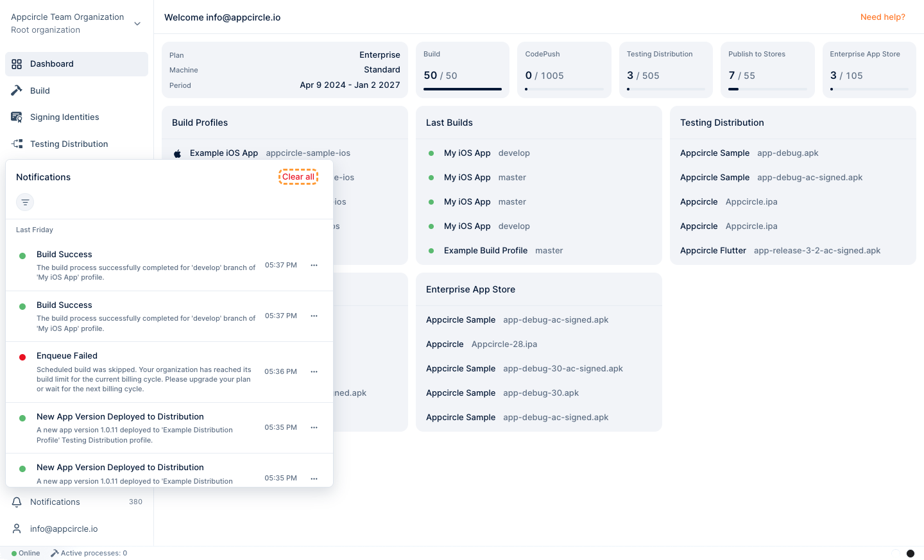Open options menu for first Build Success notification
924x560 pixels.
(x=314, y=265)
